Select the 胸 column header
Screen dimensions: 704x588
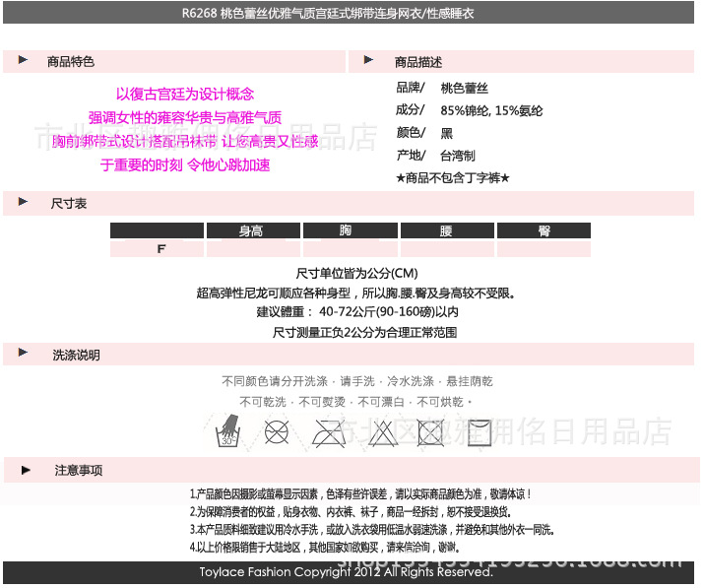(x=349, y=231)
